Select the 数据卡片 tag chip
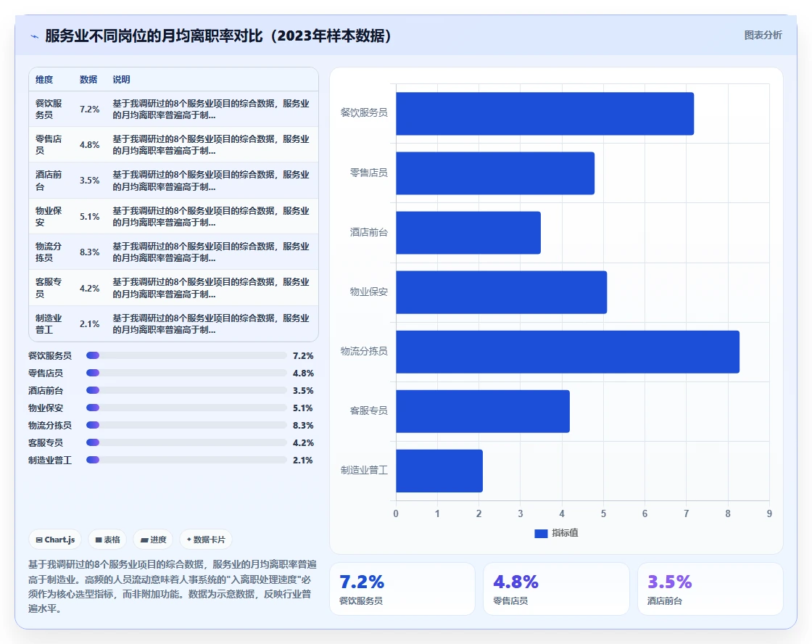 [206, 540]
